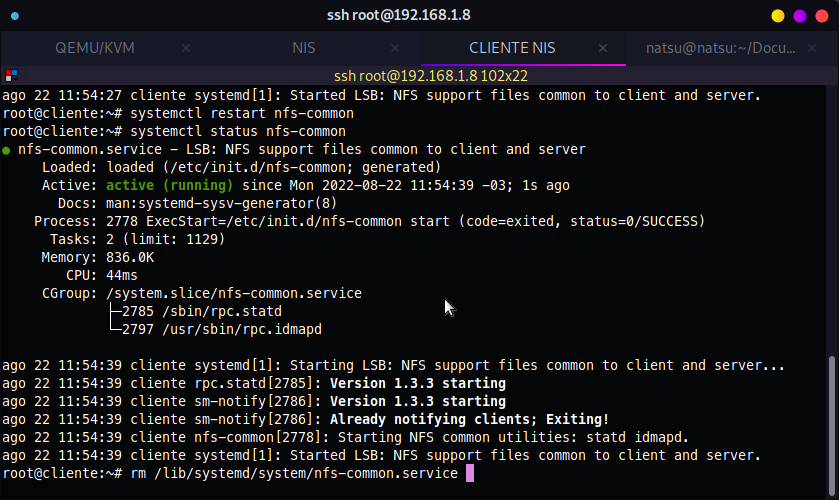Image resolution: width=839 pixels, height=500 pixels.
Task: Click the green active (running) text
Action: click(x=170, y=185)
